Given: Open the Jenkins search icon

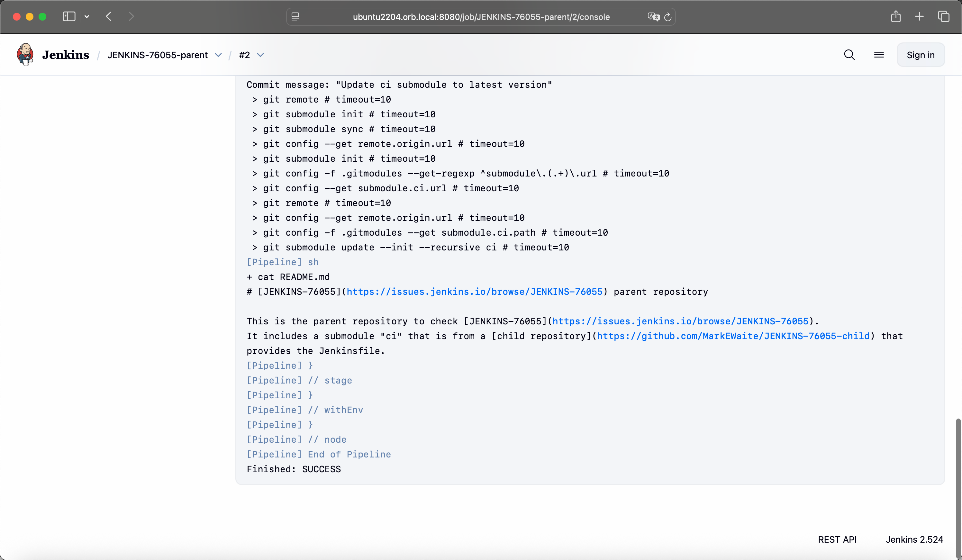Looking at the screenshot, I should pyautogui.click(x=849, y=55).
